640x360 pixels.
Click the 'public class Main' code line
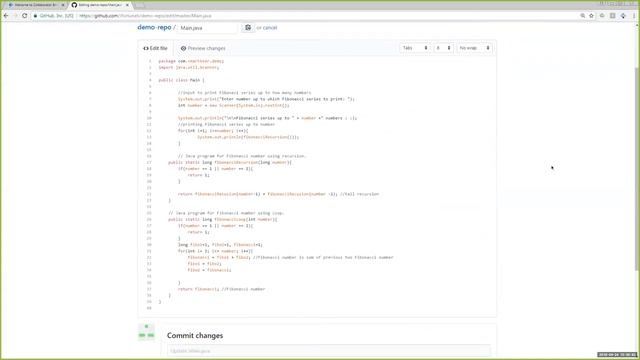click(181, 80)
